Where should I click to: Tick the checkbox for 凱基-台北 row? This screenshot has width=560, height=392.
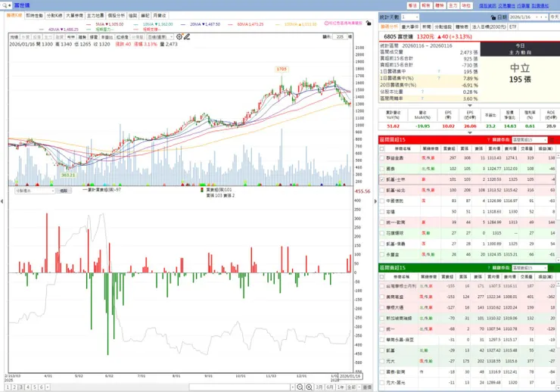pyautogui.click(x=382, y=190)
